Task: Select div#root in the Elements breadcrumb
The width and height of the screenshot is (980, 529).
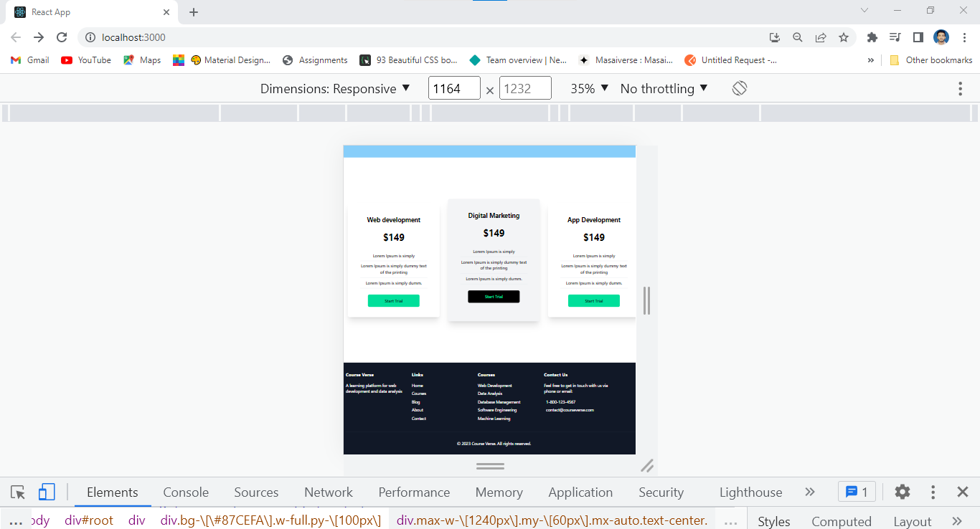Action: (x=88, y=520)
